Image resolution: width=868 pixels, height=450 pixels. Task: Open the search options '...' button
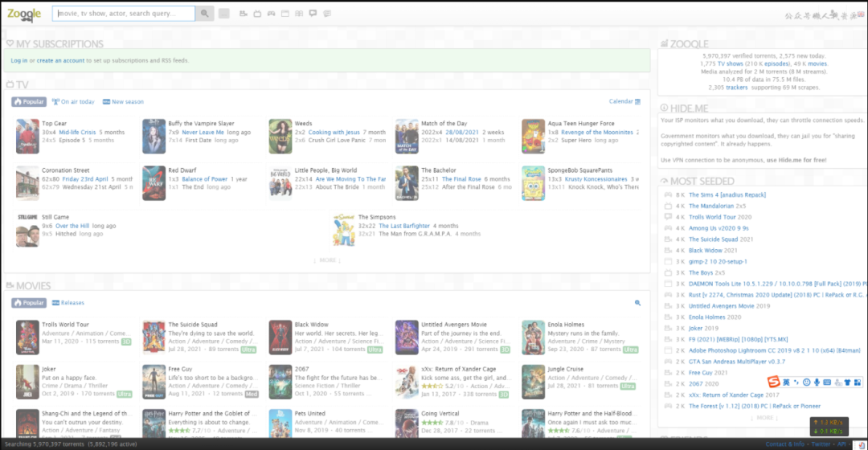point(223,14)
